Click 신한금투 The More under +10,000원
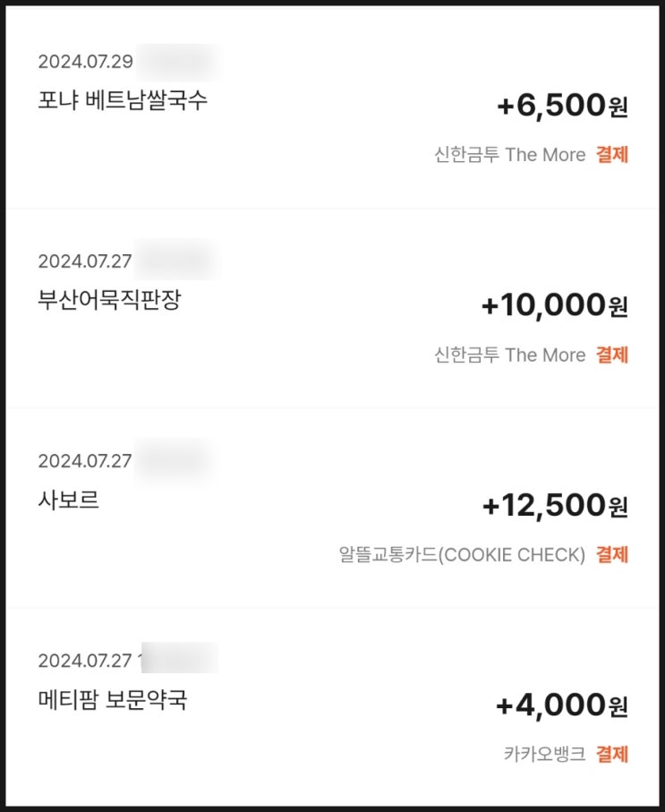 point(509,355)
